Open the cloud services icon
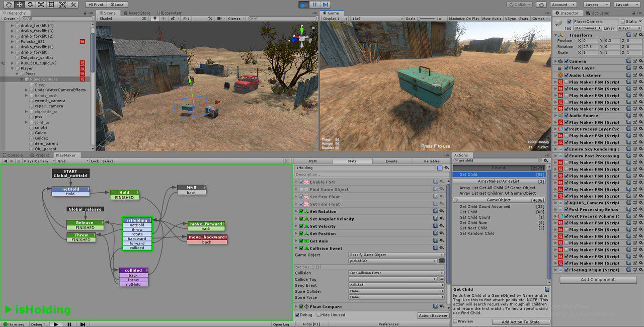644x327 pixels. (x=541, y=5)
